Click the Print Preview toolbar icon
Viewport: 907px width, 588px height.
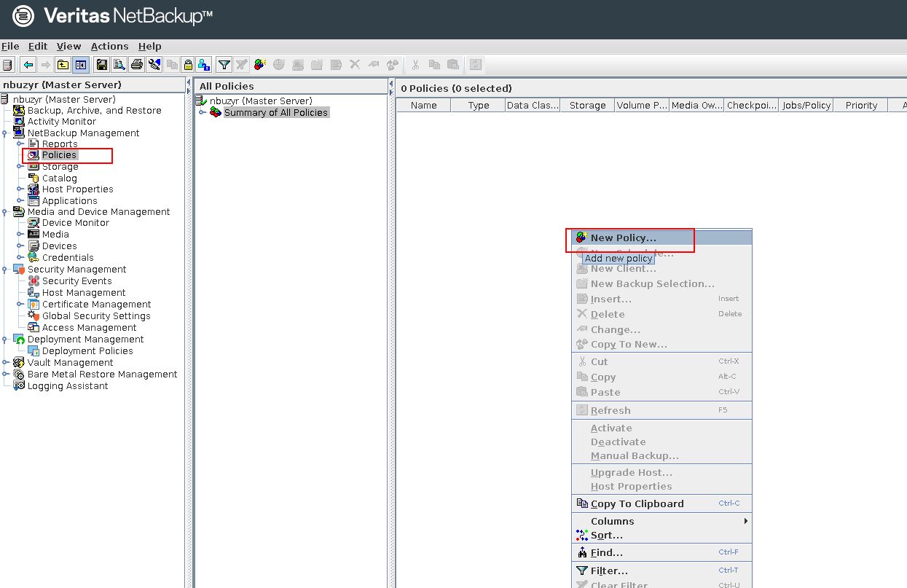(119, 65)
